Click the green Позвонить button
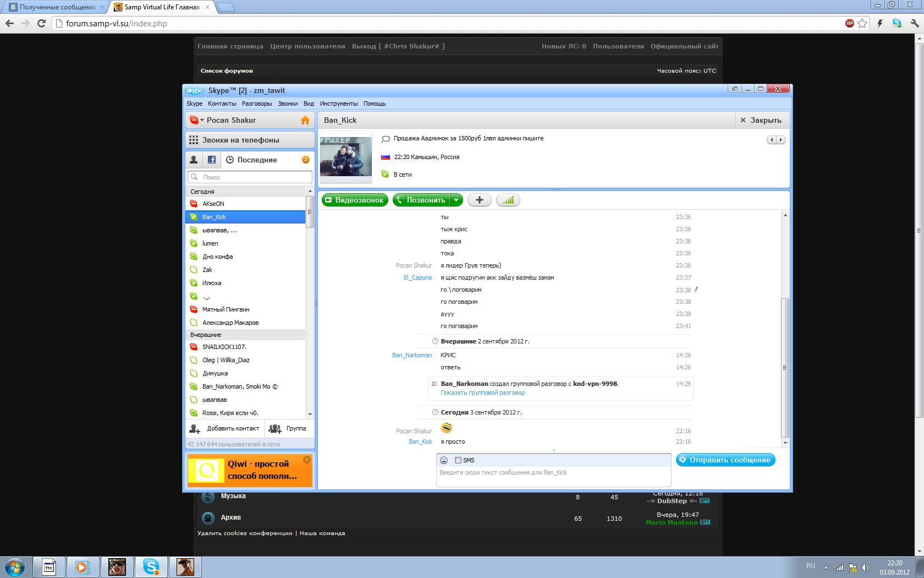 coord(421,200)
